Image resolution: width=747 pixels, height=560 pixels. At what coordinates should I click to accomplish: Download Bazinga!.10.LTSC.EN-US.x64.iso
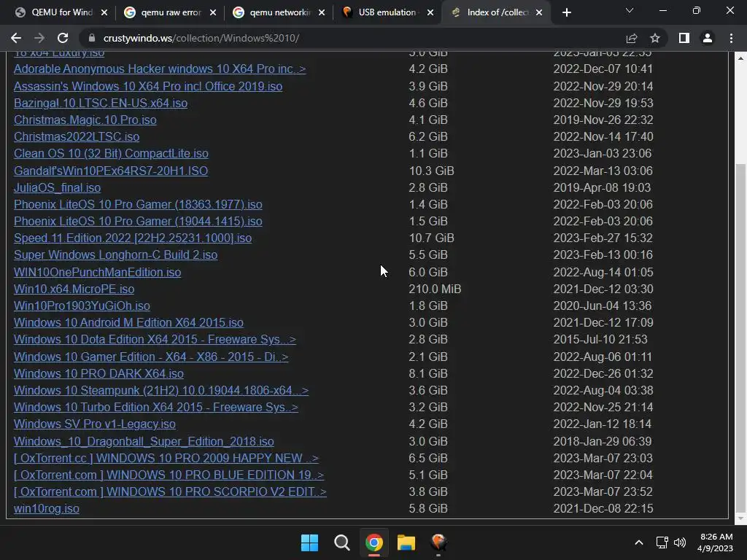(x=101, y=103)
